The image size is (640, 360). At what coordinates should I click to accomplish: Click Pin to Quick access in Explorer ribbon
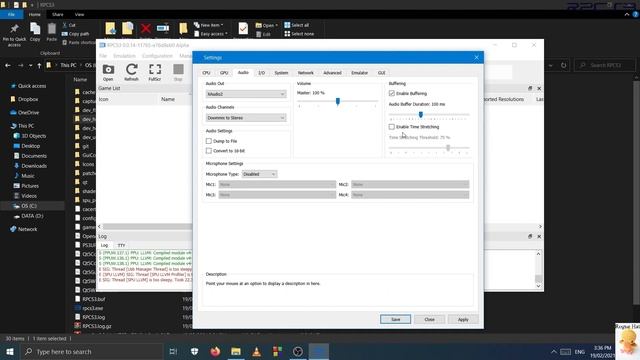point(14,35)
